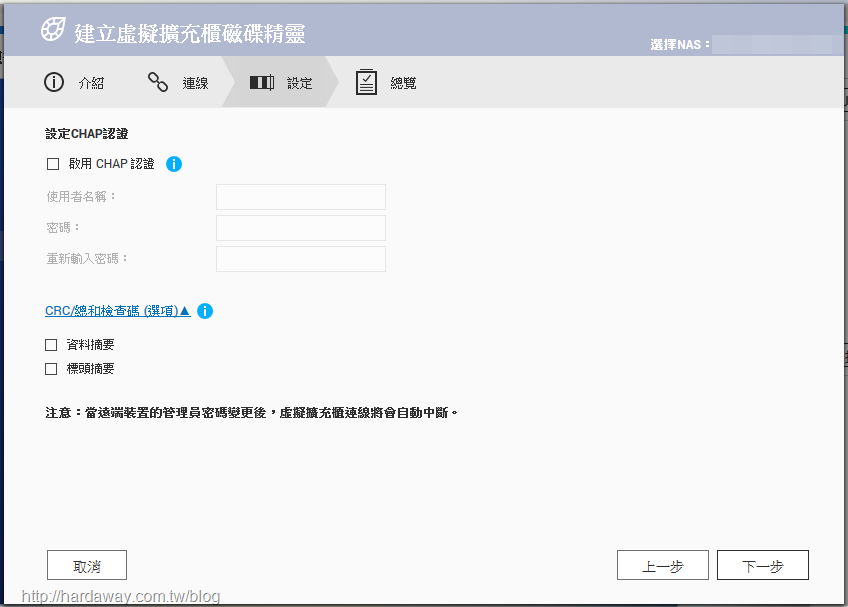Click the 設定 step disk icon

coord(262,83)
